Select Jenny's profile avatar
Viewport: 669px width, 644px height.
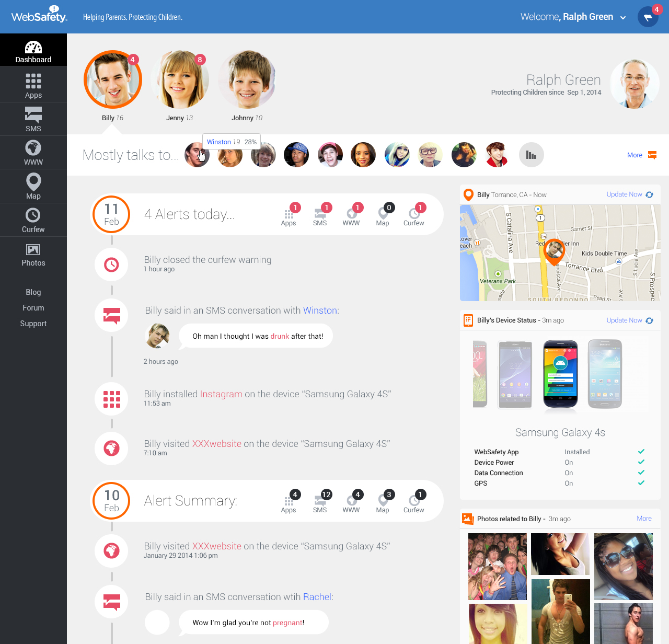180,79
